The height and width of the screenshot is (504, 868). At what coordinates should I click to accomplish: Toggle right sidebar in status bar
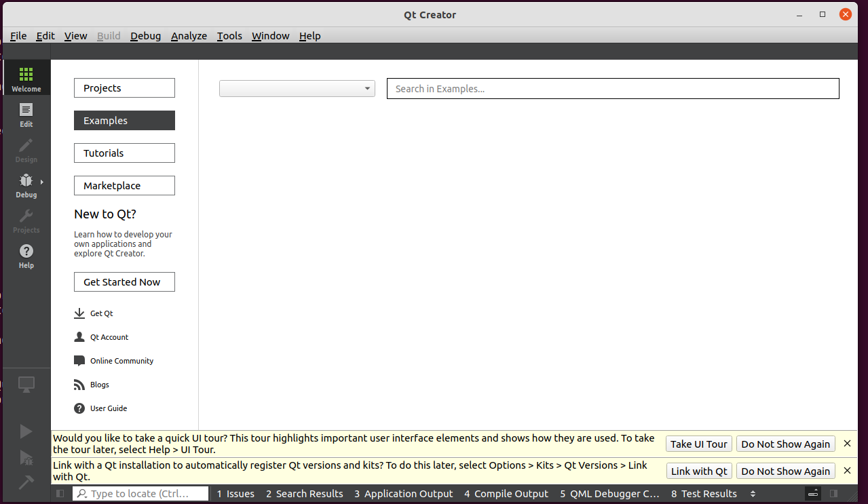[x=834, y=494]
